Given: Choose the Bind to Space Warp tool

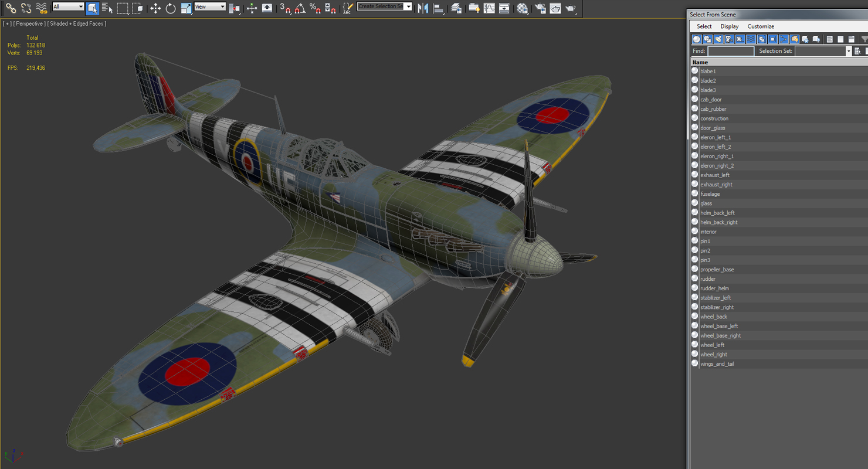Looking at the screenshot, I should 41,8.
